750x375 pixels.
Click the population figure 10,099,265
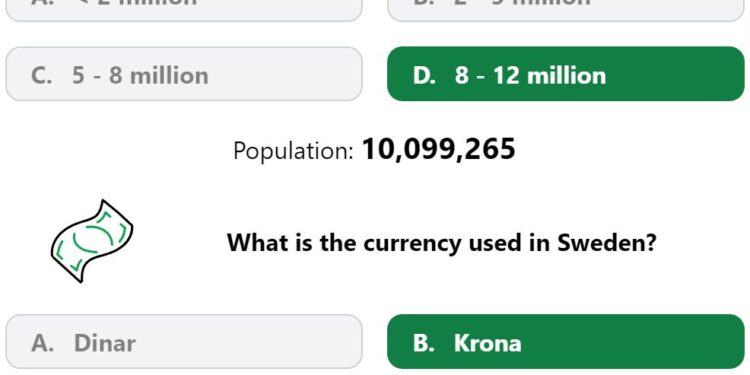pyautogui.click(x=439, y=149)
